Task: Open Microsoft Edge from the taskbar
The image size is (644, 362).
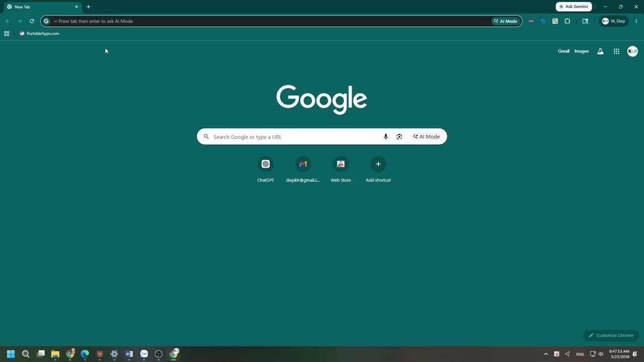Action: pos(85,354)
